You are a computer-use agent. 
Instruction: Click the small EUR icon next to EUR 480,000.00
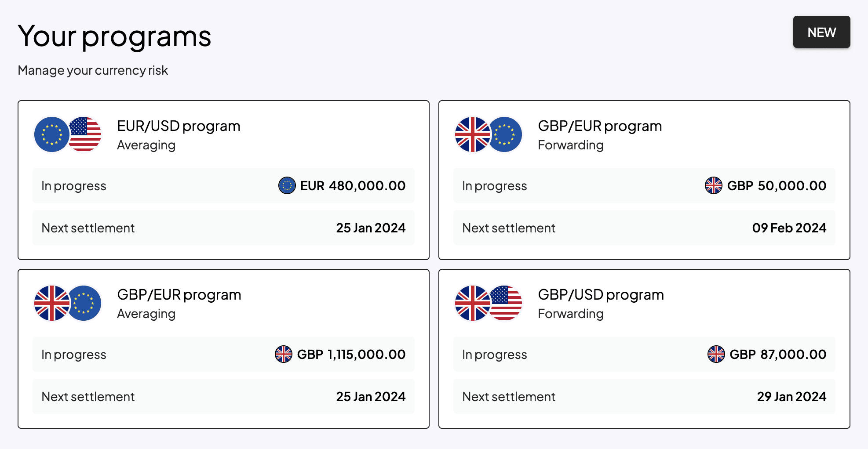pos(287,185)
